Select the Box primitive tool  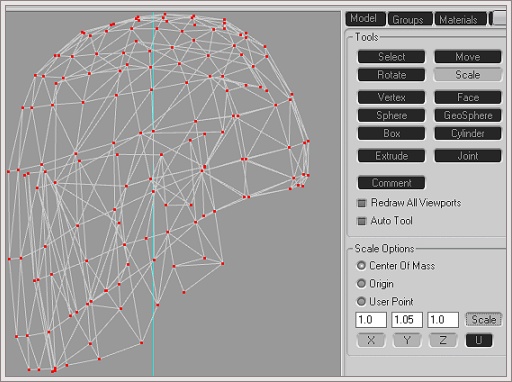coord(391,133)
